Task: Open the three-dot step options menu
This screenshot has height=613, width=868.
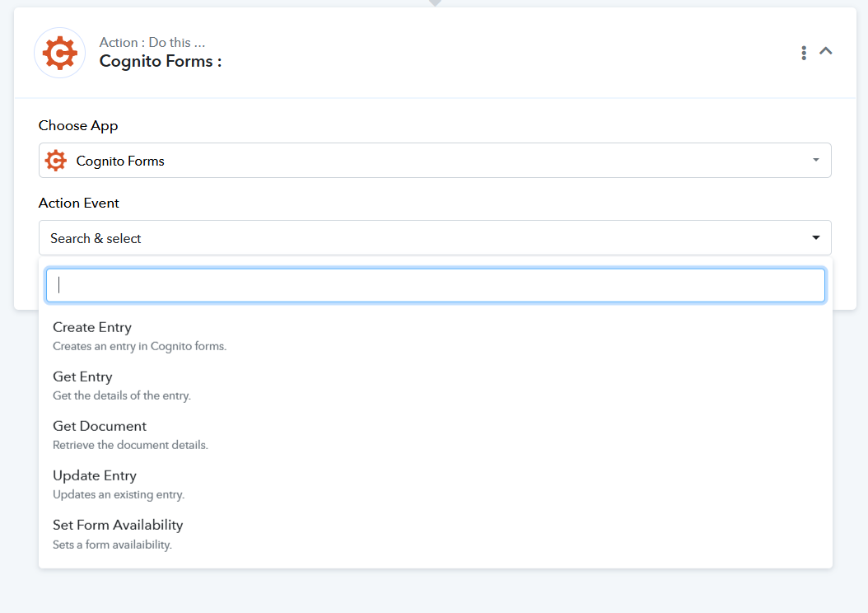Action: pos(804,53)
